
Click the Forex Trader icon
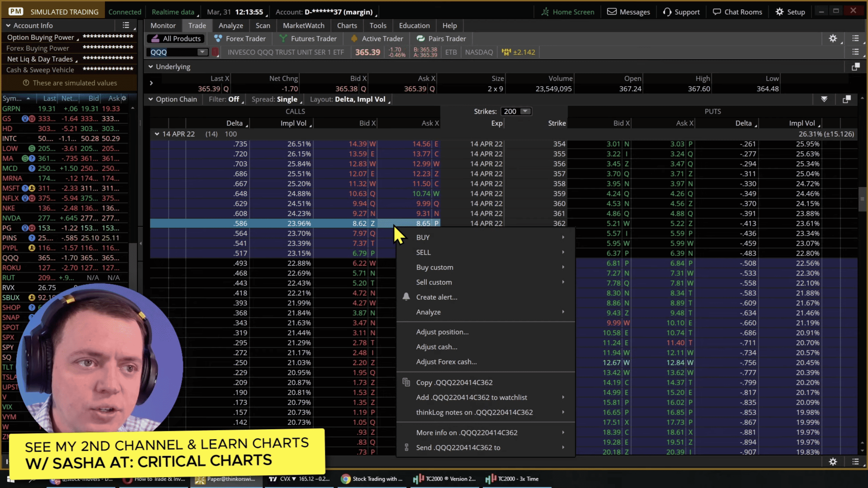tap(218, 38)
